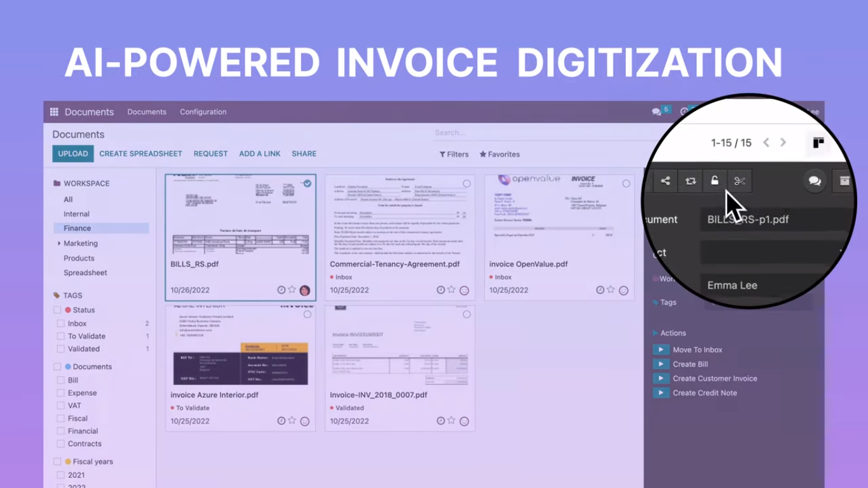
Task: Open the apps grid menu icon
Action: 54,112
